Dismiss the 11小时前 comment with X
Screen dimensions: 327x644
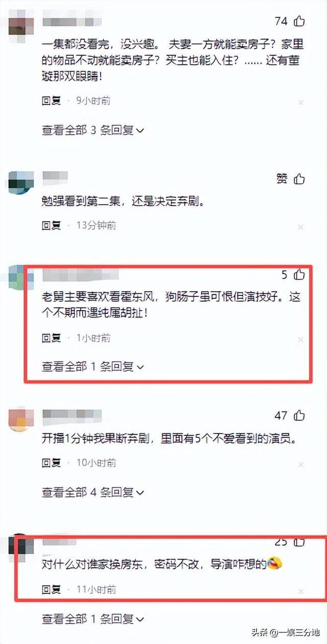[x=301, y=591]
